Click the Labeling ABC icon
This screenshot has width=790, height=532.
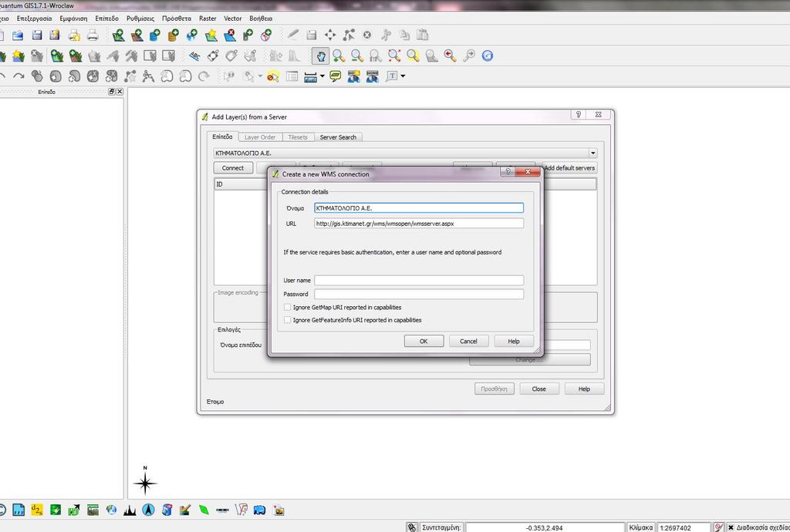pyautogui.click(x=194, y=56)
